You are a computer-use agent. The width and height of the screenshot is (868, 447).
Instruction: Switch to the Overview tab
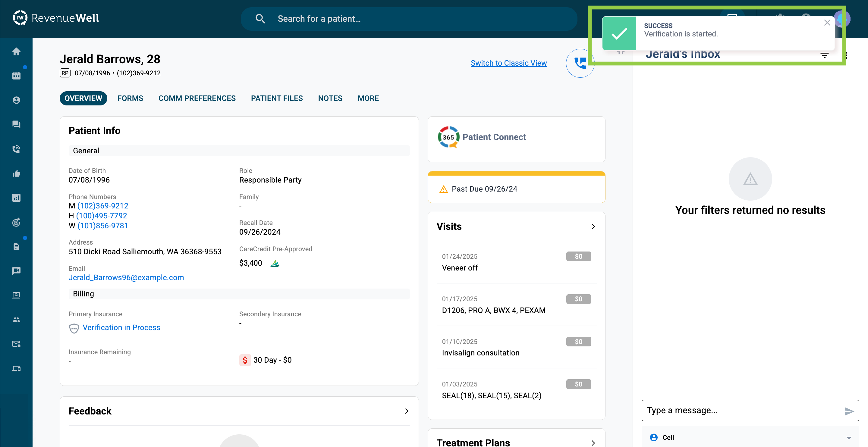point(83,98)
